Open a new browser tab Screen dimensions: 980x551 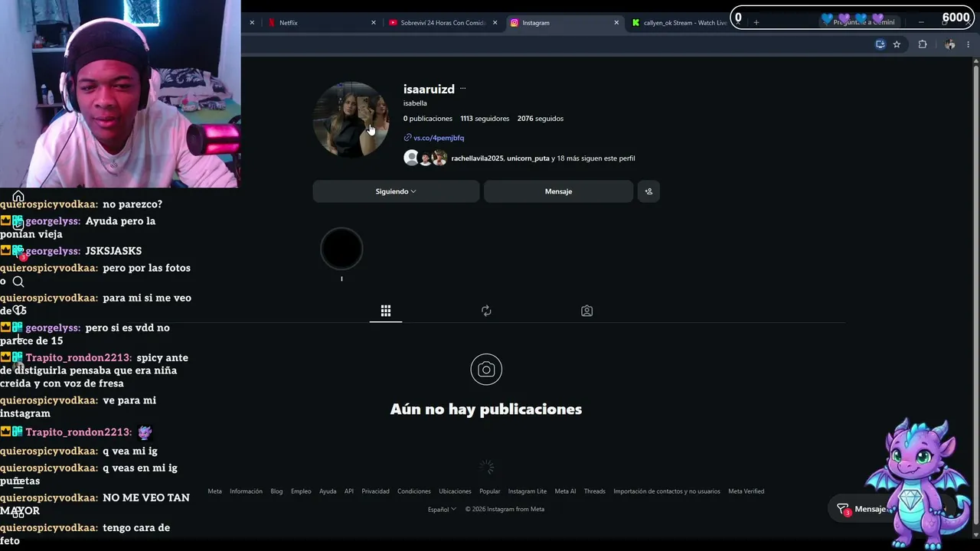pyautogui.click(x=756, y=23)
